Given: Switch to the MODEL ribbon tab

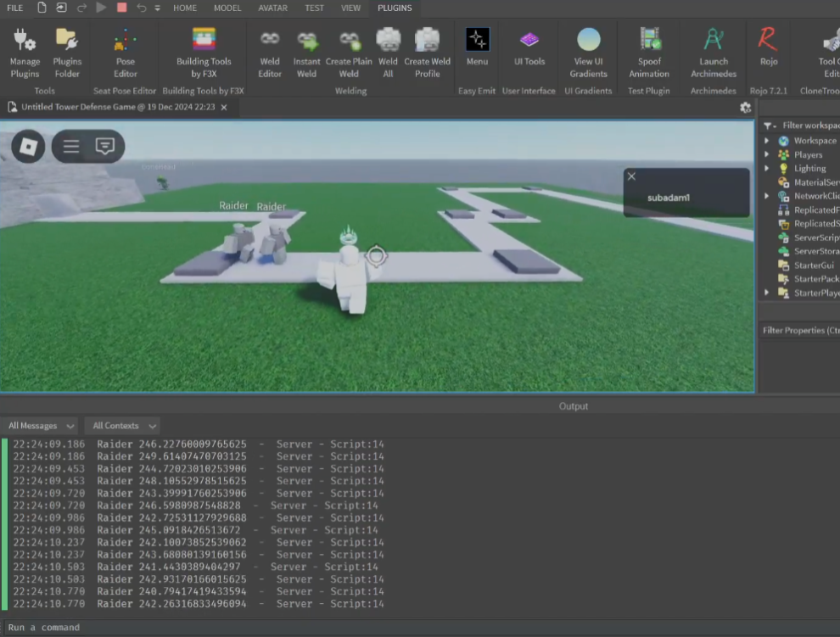Looking at the screenshot, I should point(227,8).
